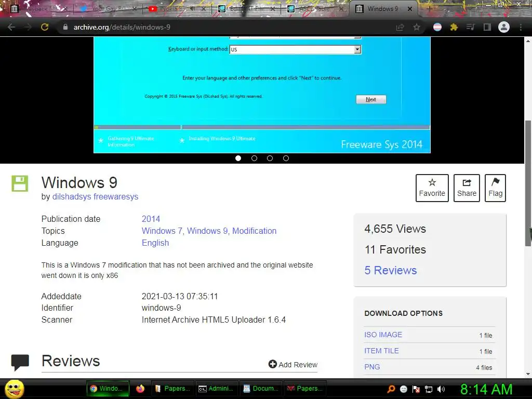Click Next in the installer screenshot
Image resolution: width=532 pixels, height=399 pixels.
[371, 99]
